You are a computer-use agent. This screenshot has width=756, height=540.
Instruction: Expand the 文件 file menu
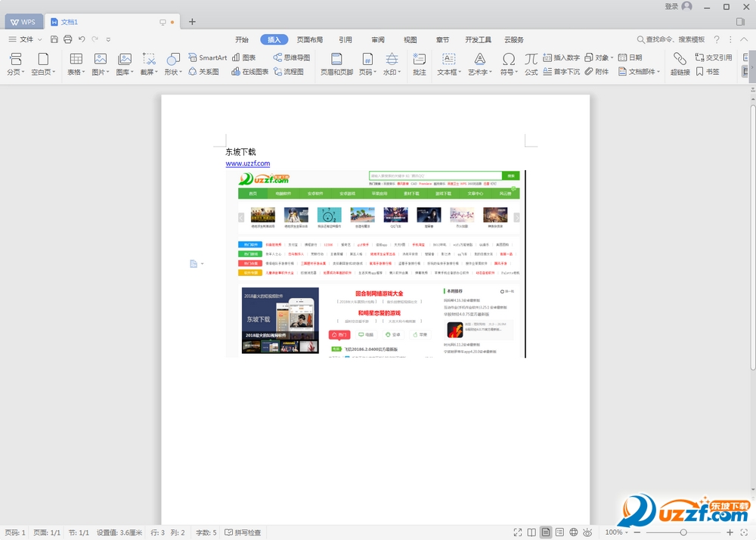(26, 39)
